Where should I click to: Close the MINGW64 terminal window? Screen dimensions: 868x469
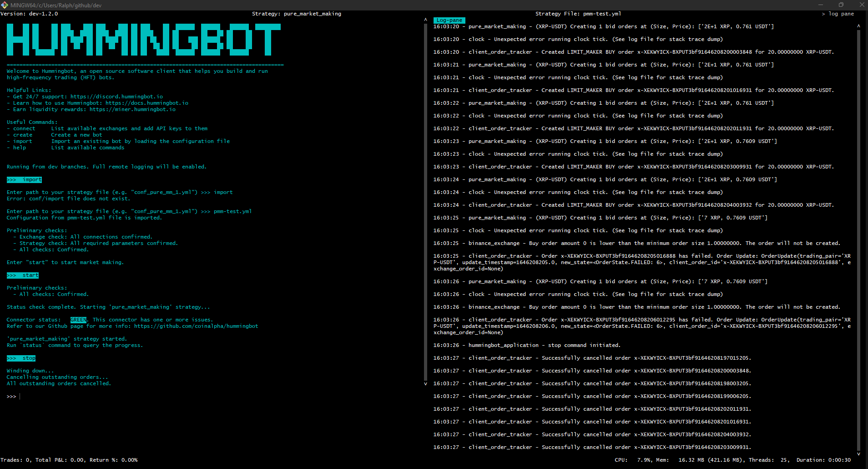point(861,5)
